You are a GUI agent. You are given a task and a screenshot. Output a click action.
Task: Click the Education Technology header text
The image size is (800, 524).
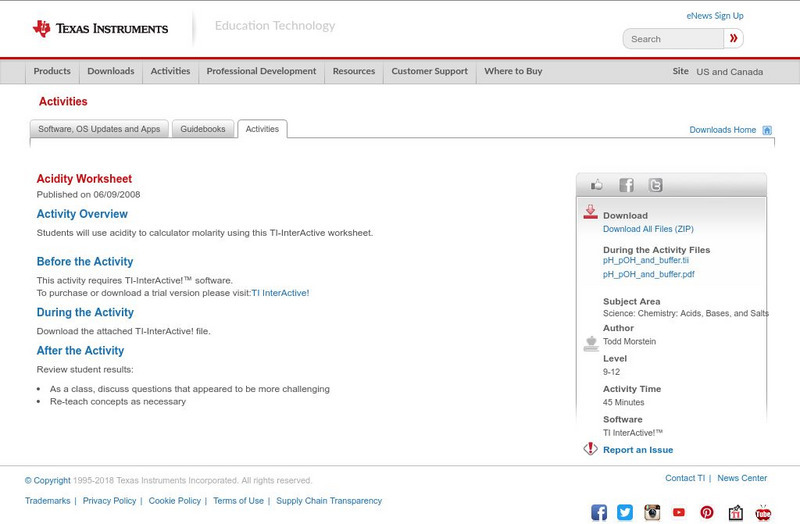pyautogui.click(x=274, y=26)
